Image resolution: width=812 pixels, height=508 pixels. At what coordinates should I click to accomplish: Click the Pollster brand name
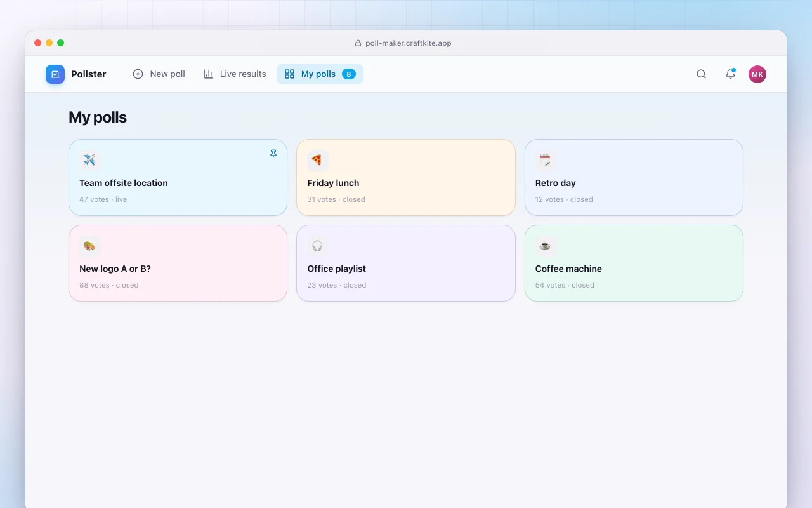[x=89, y=74]
